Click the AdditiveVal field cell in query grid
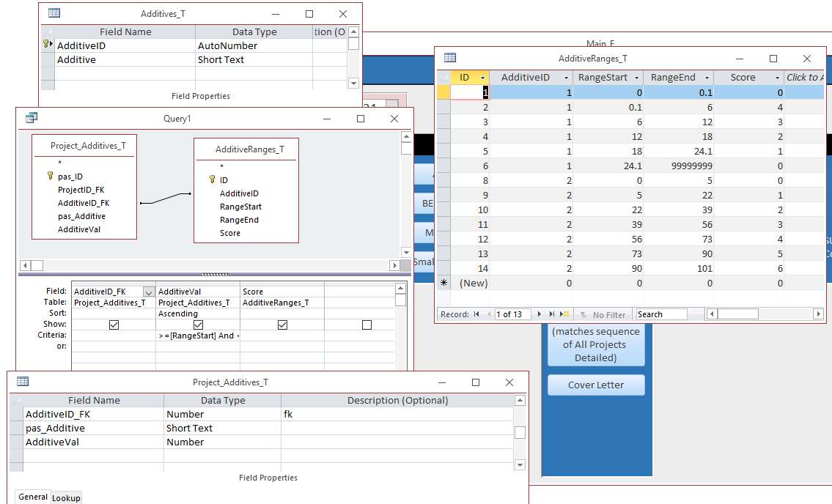Screen dimensions: 832x504 coord(198,292)
